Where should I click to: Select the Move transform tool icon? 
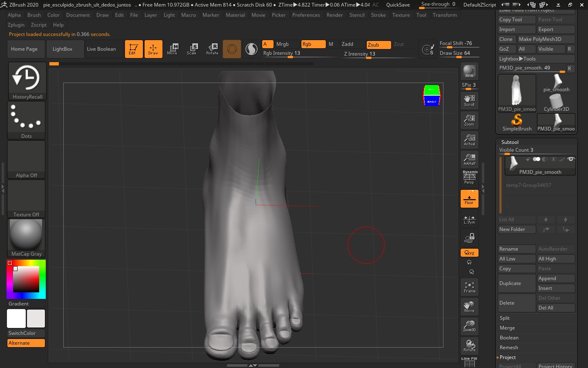pyautogui.click(x=172, y=49)
